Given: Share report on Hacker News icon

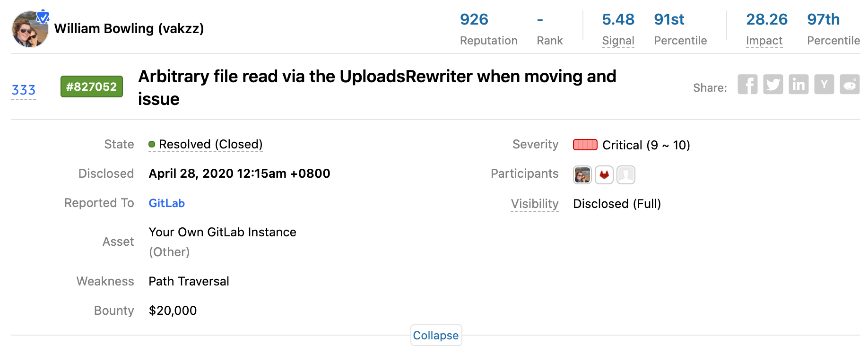Looking at the screenshot, I should (824, 85).
